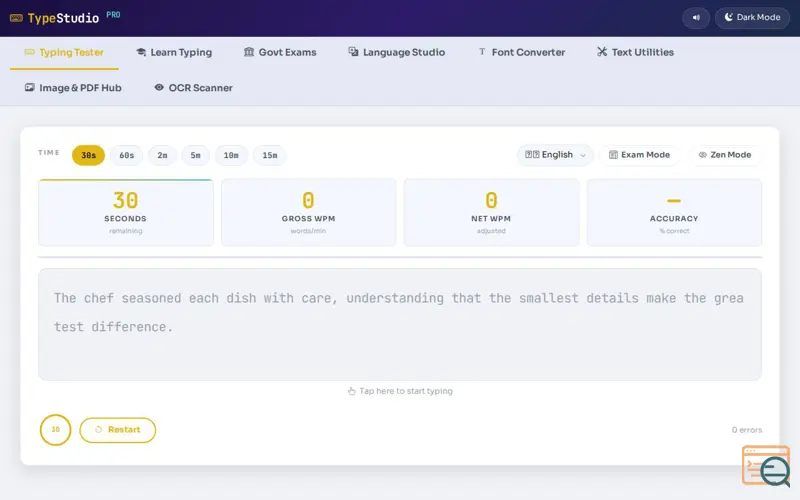Image resolution: width=800 pixels, height=500 pixels.
Task: Click the Font Converter T icon
Action: click(482, 52)
